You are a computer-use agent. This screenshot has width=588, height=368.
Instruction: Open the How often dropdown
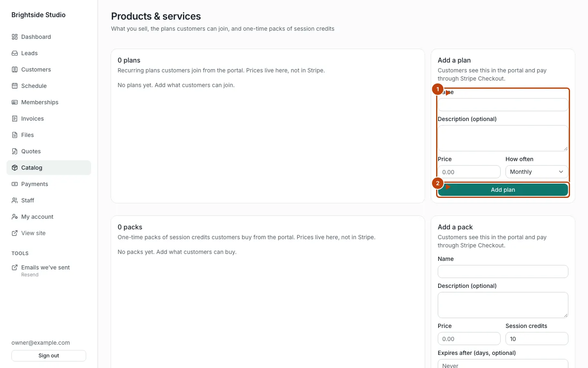(x=537, y=172)
